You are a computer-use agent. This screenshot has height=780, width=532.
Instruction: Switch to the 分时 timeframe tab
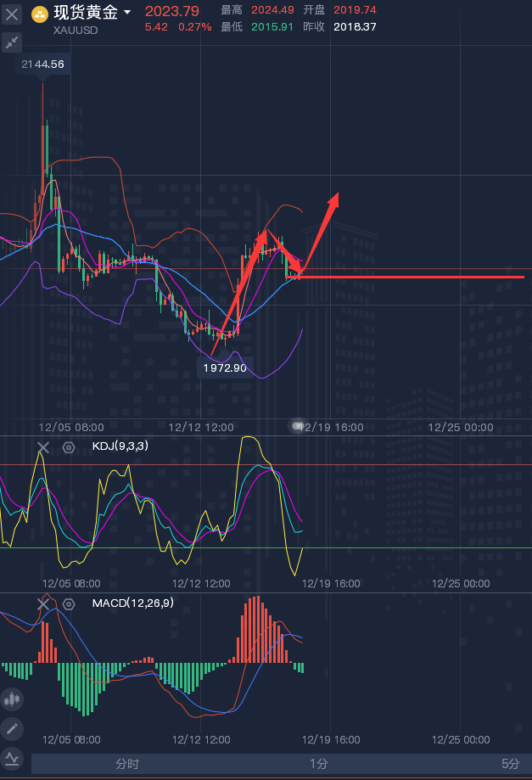127,764
